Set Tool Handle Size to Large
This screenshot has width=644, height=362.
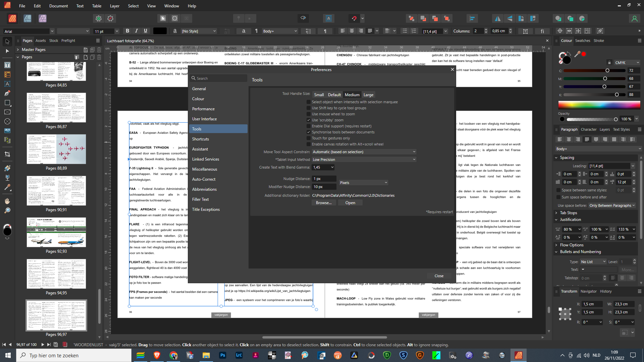[x=368, y=95]
